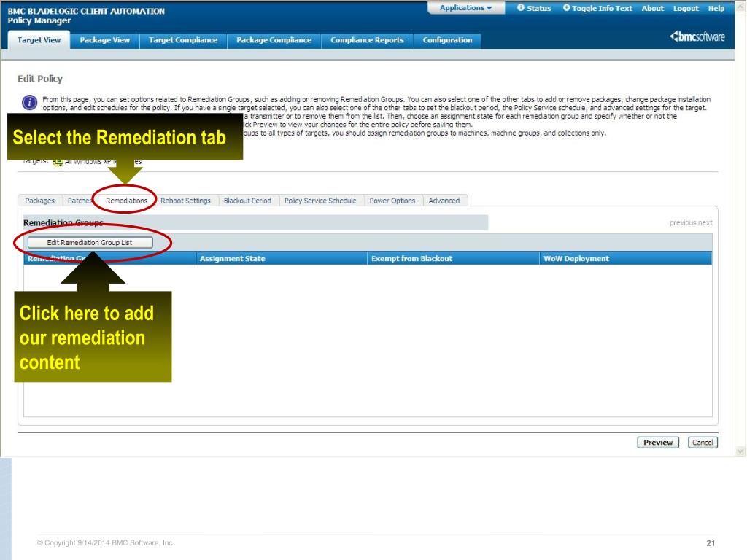Image resolution: width=747 pixels, height=560 pixels.
Task: Click Edit Remediation Group List button
Action: (90, 242)
